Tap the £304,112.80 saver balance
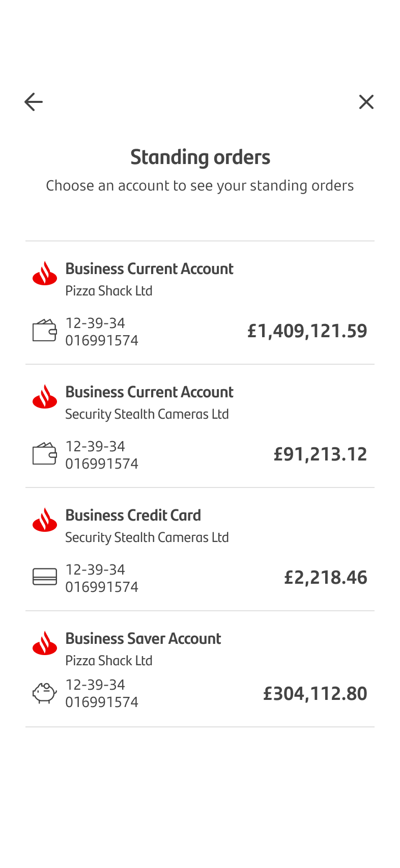Image resolution: width=400 pixels, height=868 pixels. pos(315,694)
